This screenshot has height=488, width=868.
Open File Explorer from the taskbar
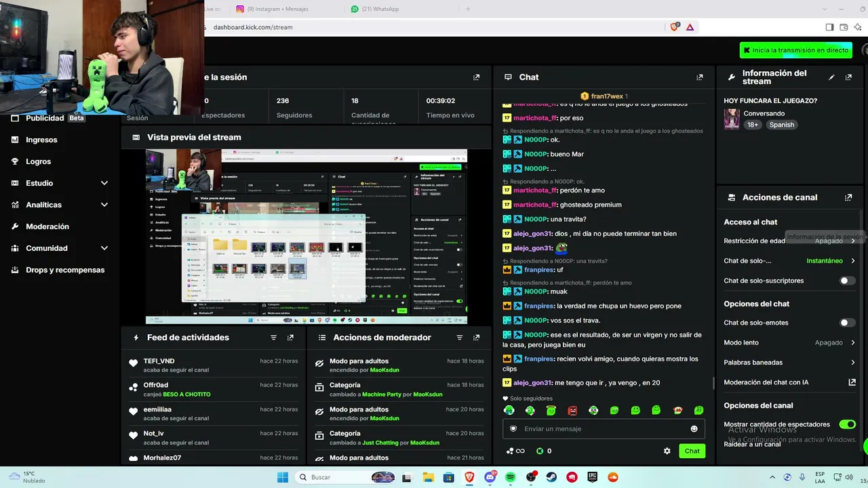[428, 477]
